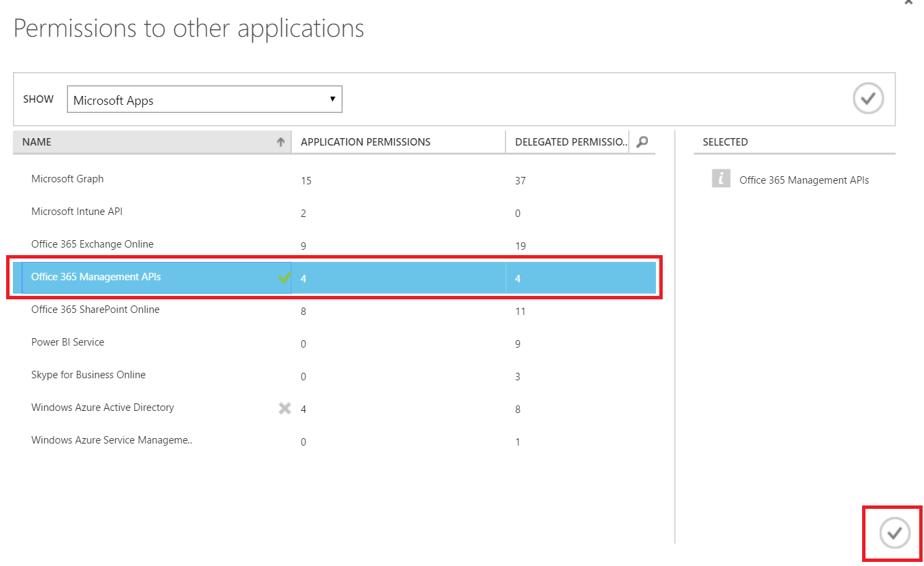
Task: Sort by the DELEGATED PERMISSIO.. column header
Action: (567, 141)
